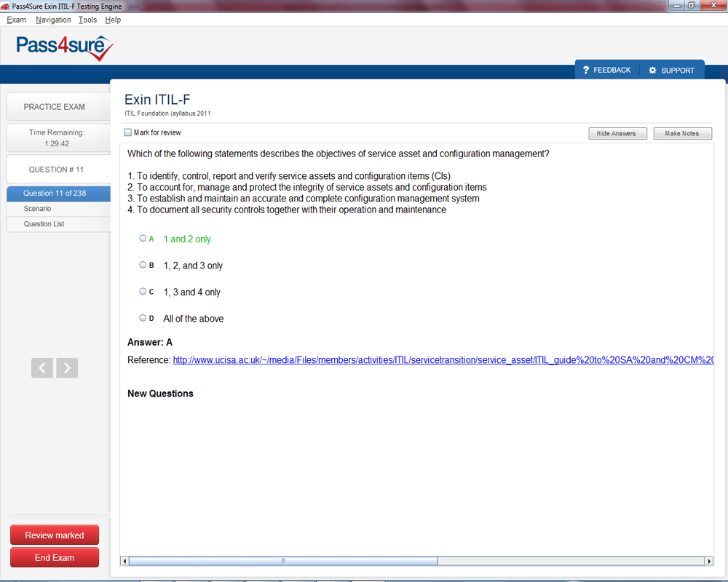Click the scrollbar right arrow

(709, 561)
